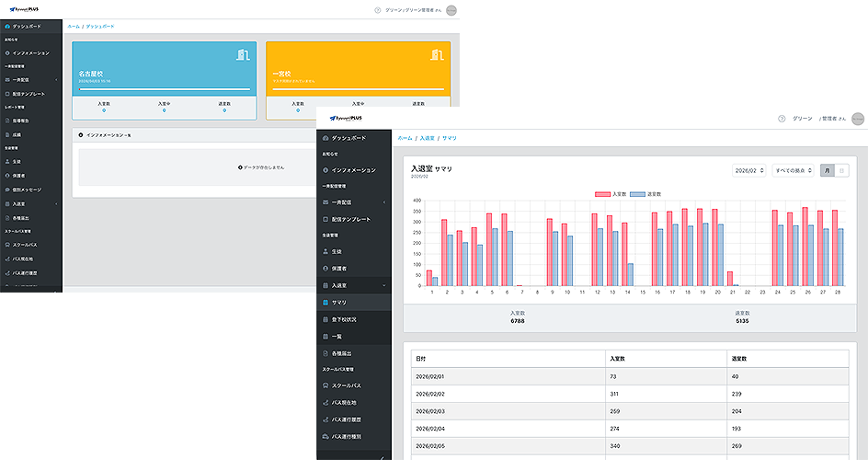The width and height of the screenshot is (868, 460).
Task: Click the progress bar on the 名古屋校 card
Action: pos(165,89)
